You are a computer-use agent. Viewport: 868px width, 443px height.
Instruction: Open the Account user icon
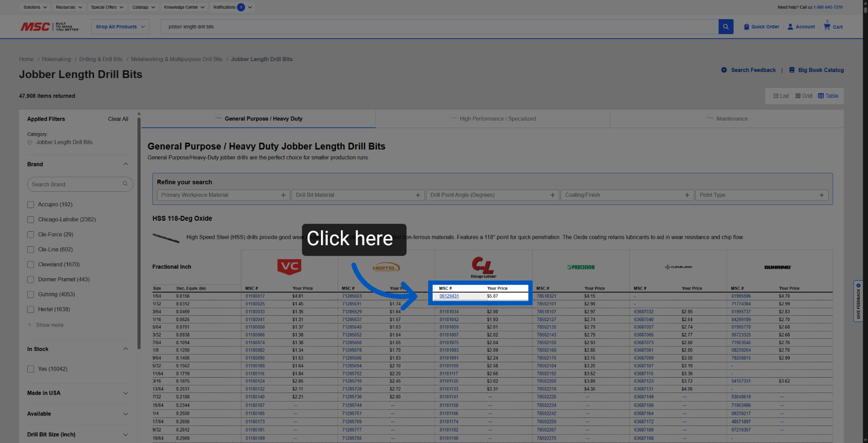point(790,26)
